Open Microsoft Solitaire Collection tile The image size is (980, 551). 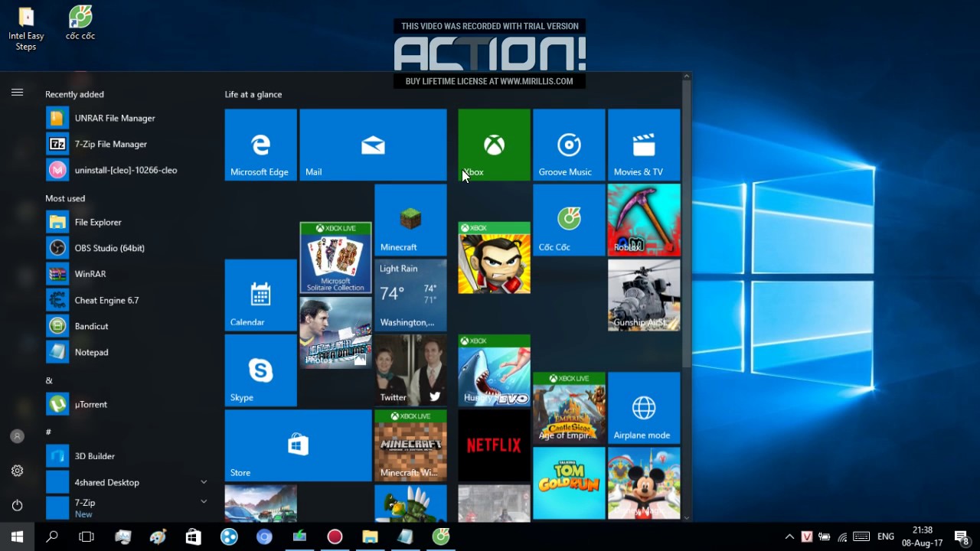335,258
